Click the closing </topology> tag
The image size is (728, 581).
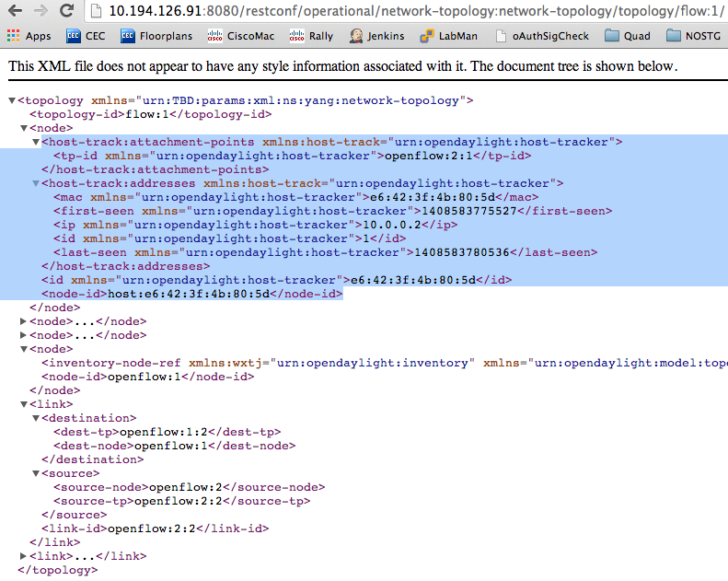coord(58,570)
